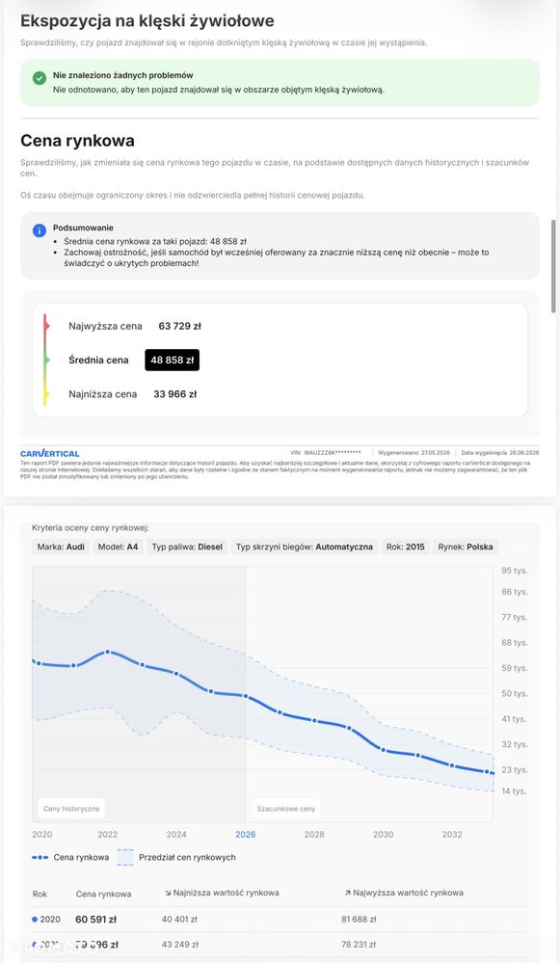Click the yellow lowest price marker

coord(46,394)
